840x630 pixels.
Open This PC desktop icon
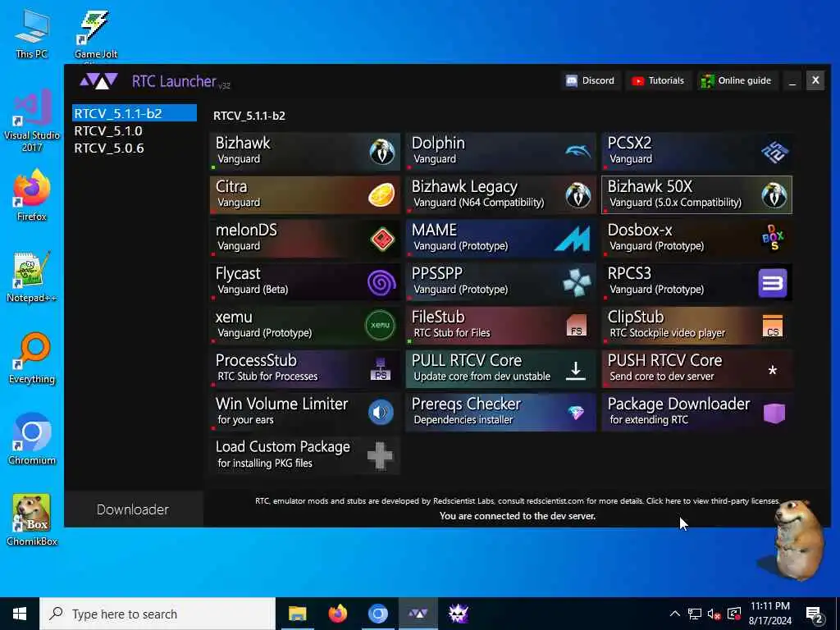point(32,33)
